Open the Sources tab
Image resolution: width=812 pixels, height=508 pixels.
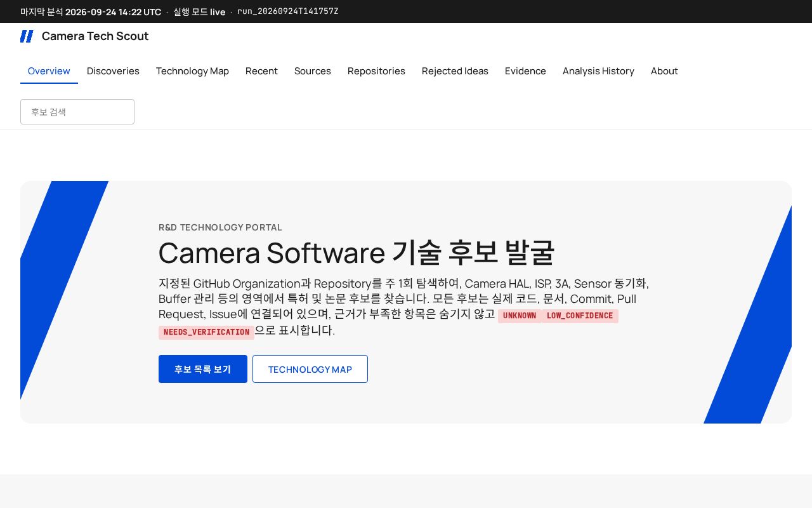[313, 71]
